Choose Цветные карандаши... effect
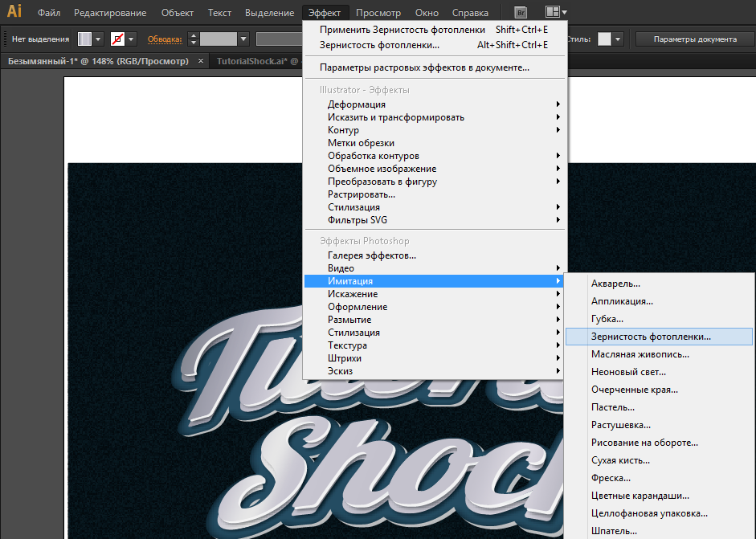The height and width of the screenshot is (539, 756). pos(659,496)
